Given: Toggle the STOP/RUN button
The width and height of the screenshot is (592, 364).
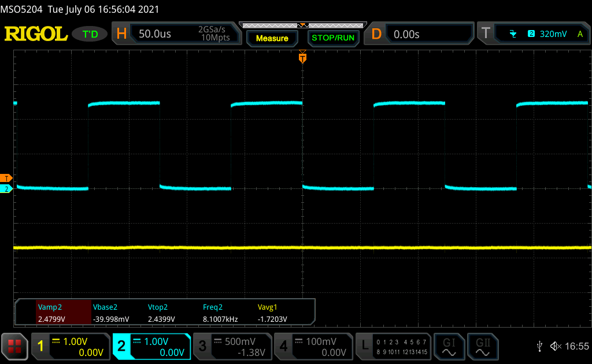Looking at the screenshot, I should 333,38.
